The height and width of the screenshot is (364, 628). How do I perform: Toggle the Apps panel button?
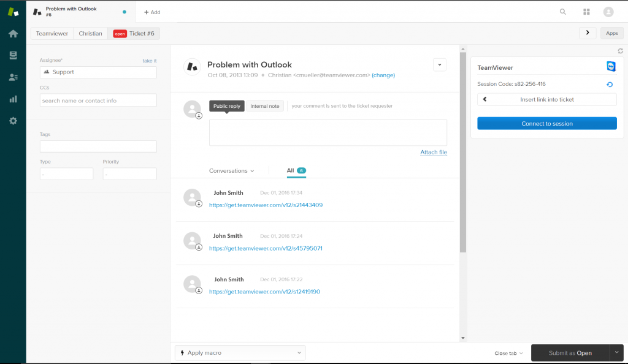point(611,33)
